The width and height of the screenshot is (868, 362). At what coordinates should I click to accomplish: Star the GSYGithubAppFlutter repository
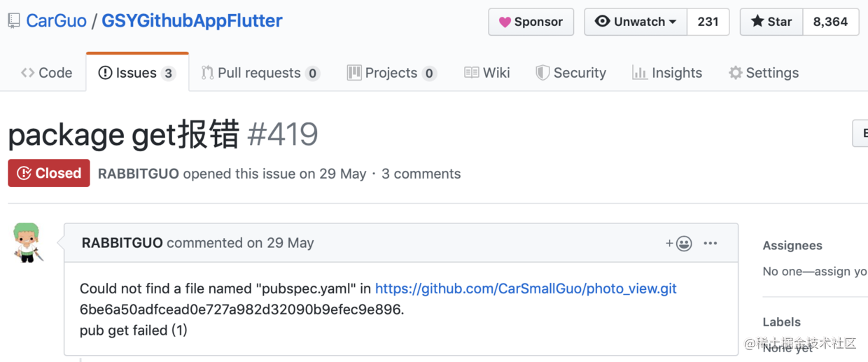771,22
